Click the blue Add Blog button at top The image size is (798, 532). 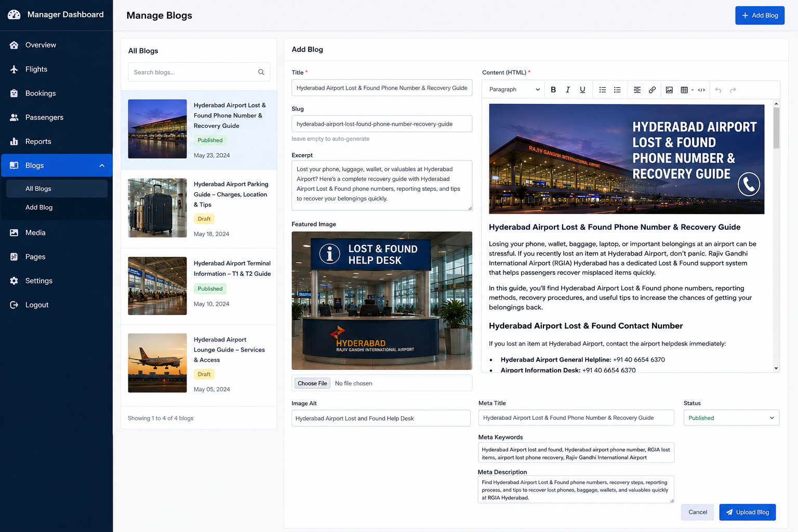pos(760,16)
